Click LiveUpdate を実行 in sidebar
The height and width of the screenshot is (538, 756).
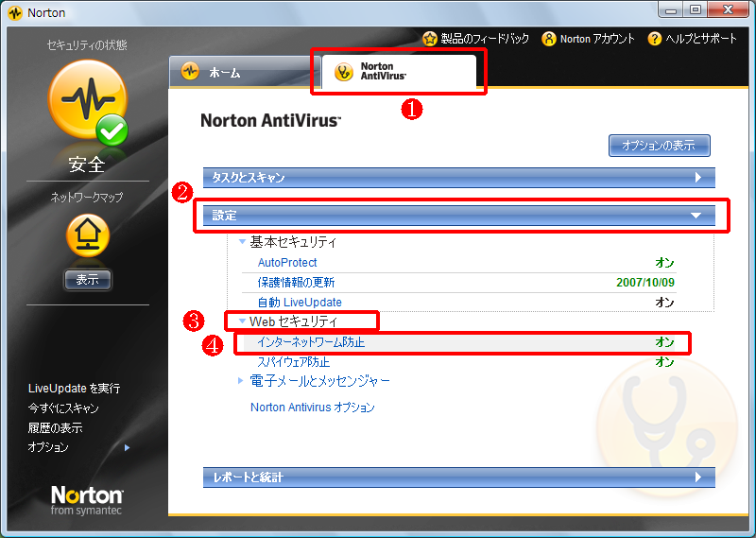click(x=74, y=389)
